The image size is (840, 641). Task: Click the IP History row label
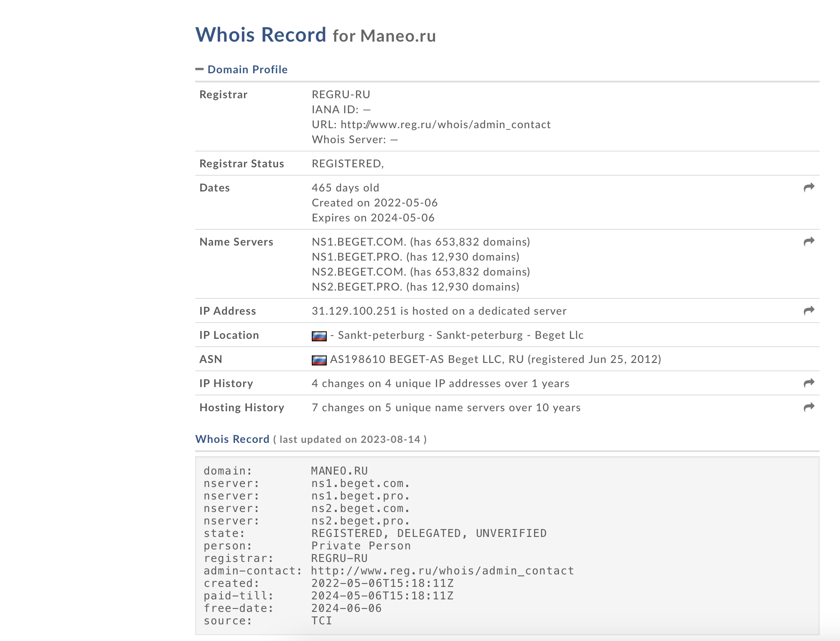[226, 383]
